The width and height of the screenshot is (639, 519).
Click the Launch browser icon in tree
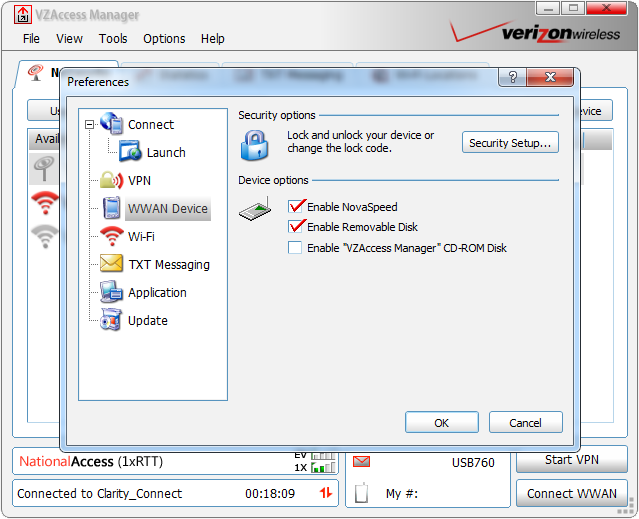point(130,152)
